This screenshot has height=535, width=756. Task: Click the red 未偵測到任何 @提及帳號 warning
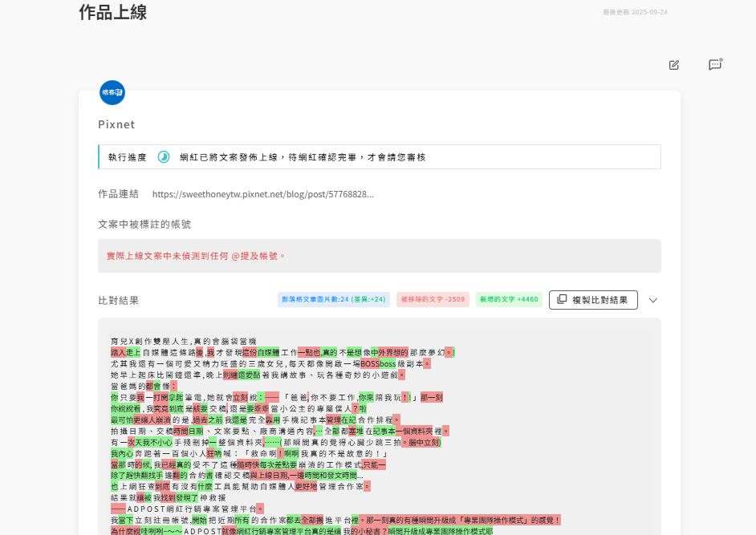point(196,256)
